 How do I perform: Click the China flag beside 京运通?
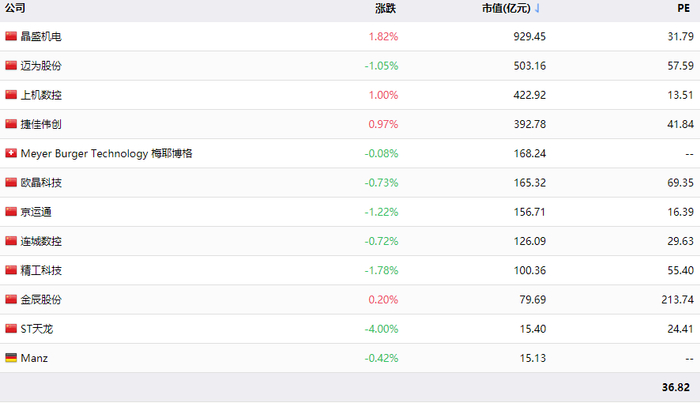click(x=11, y=212)
